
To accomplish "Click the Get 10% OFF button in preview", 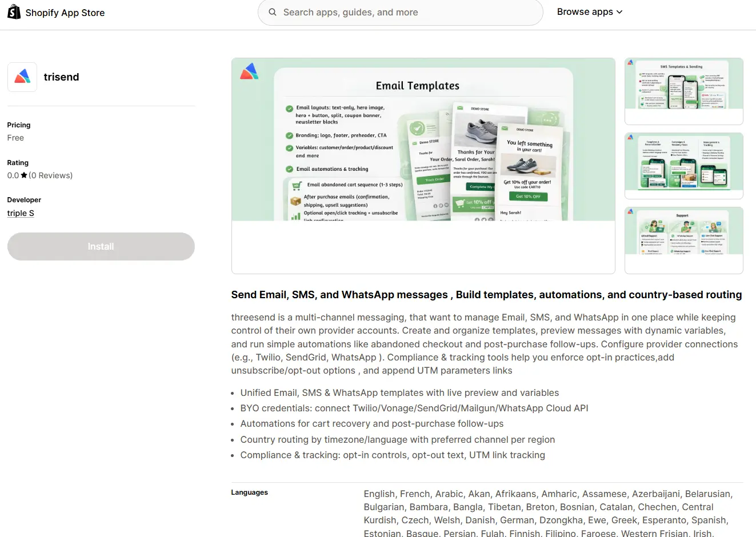I will click(528, 196).
